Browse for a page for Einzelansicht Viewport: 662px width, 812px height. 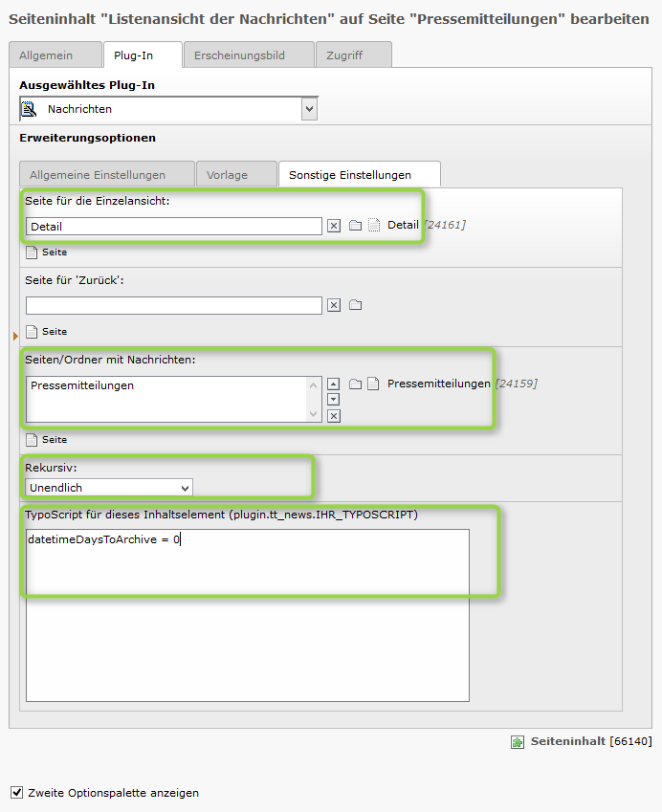pos(355,226)
